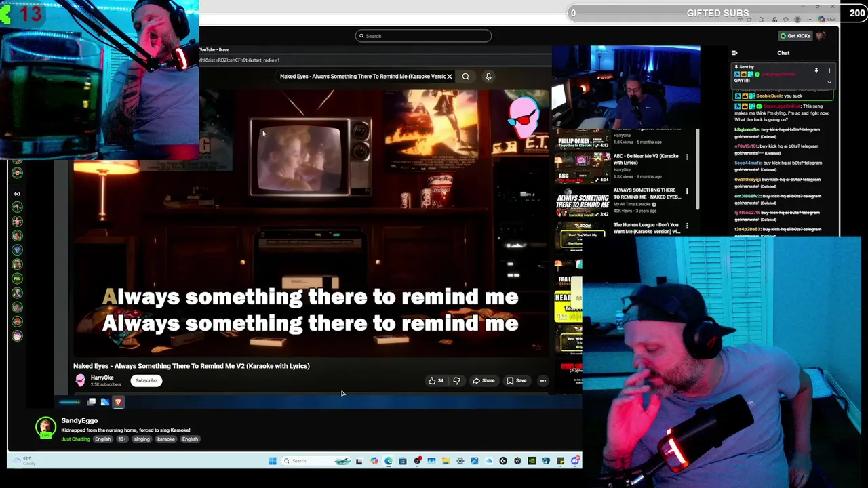Screen dimensions: 868x488
Task: Focus the Kick search field at top
Action: (423, 36)
